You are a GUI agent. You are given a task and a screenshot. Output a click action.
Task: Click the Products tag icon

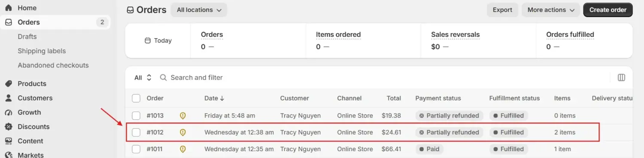[8, 84]
